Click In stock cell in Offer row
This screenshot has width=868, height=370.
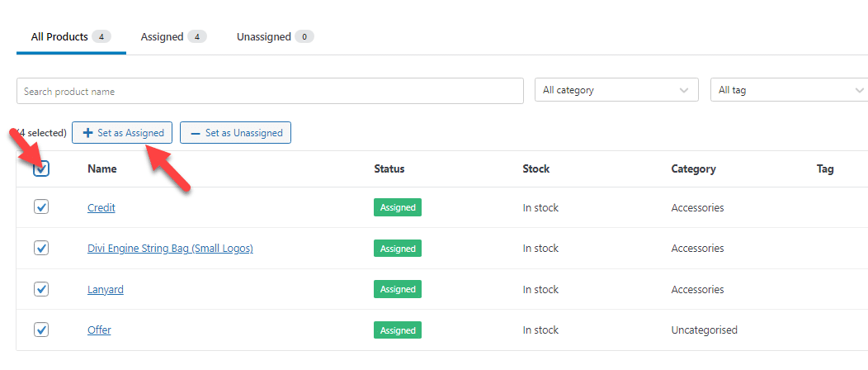click(540, 330)
